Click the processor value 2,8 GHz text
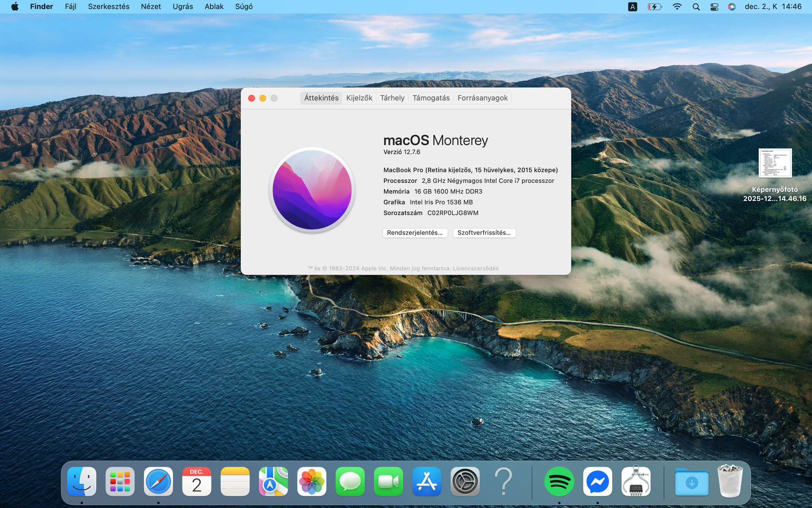 click(x=488, y=181)
